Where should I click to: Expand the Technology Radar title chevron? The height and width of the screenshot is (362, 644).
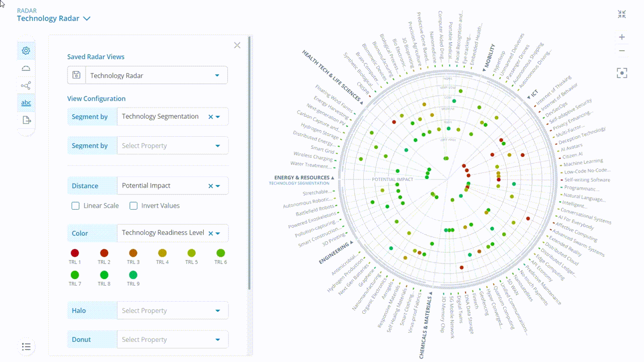87,18
